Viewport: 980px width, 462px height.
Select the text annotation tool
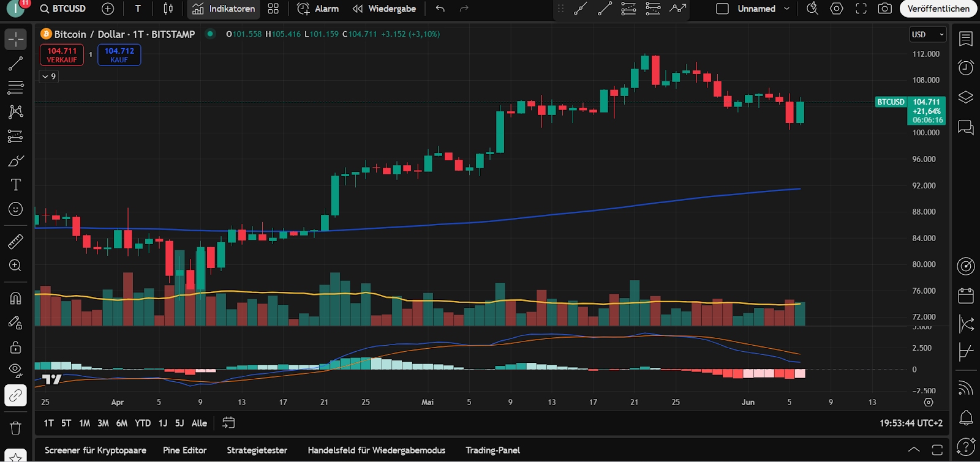(16, 185)
